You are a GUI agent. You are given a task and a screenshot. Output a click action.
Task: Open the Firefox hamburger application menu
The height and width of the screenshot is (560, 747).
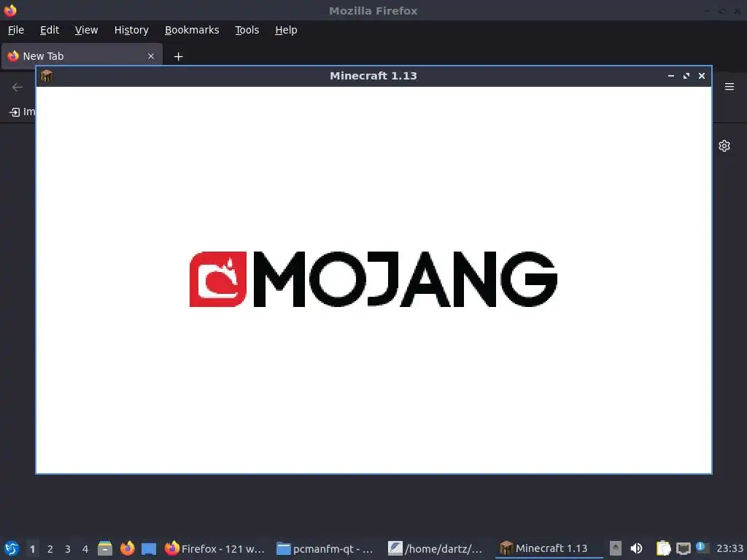click(729, 87)
